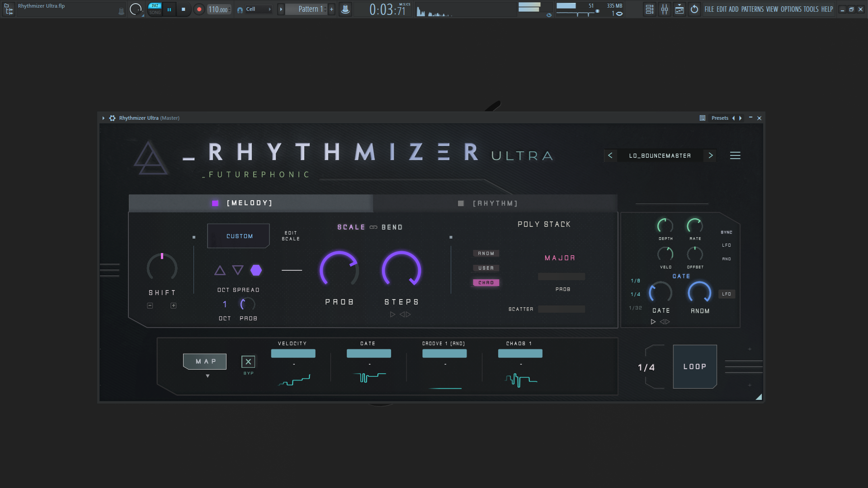Image resolution: width=868 pixels, height=488 pixels.
Task: Click the record button in transport bar
Action: (x=199, y=9)
